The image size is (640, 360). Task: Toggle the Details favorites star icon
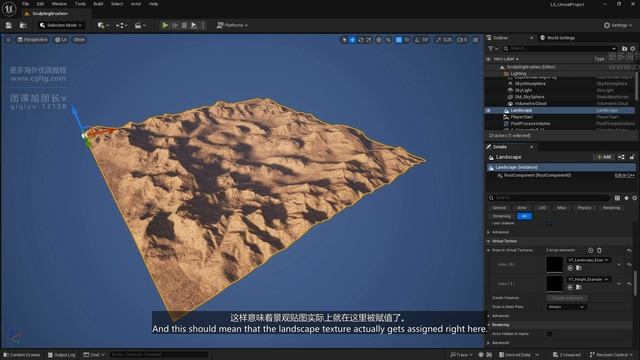[x=626, y=198]
